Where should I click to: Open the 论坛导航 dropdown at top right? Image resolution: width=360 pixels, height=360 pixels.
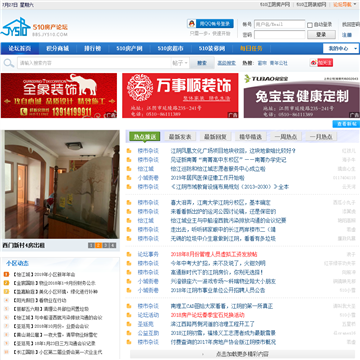coord(344,5)
